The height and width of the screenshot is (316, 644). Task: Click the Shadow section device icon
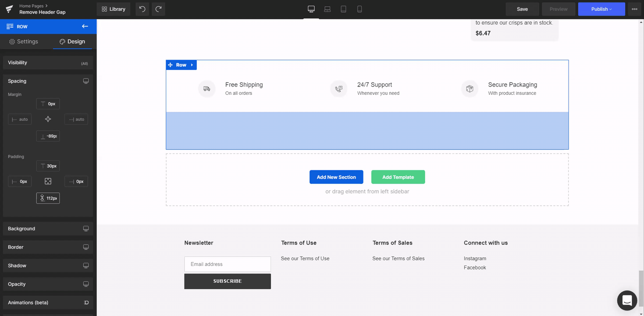pos(86,266)
